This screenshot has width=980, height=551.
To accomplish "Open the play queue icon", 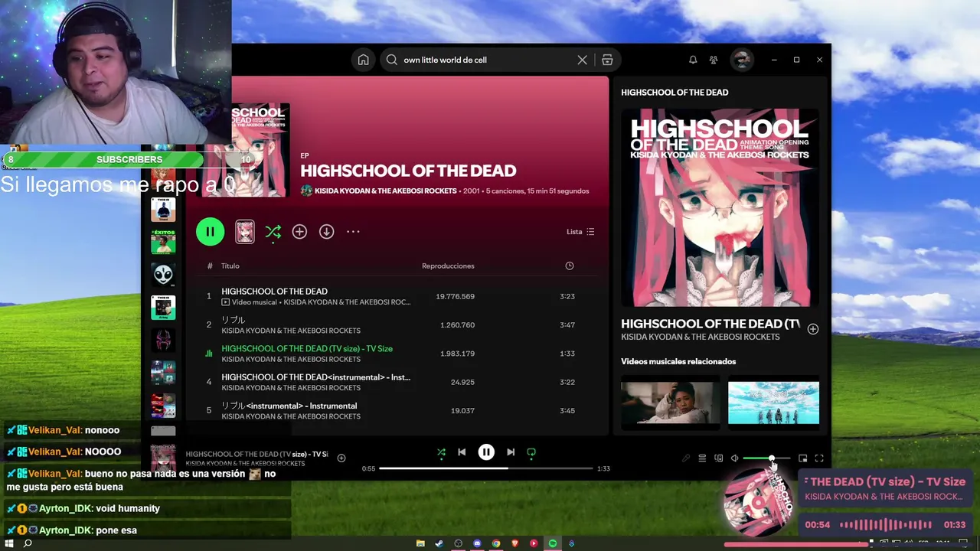I will click(702, 458).
